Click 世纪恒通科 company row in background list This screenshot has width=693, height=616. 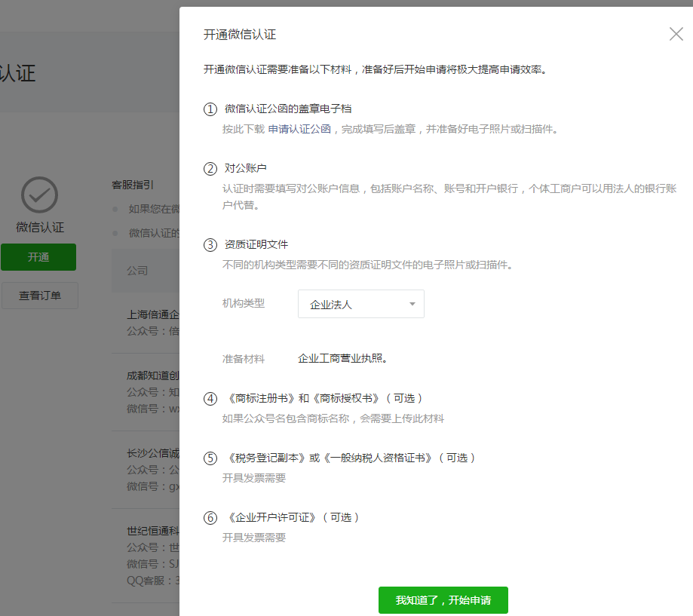[146, 556]
